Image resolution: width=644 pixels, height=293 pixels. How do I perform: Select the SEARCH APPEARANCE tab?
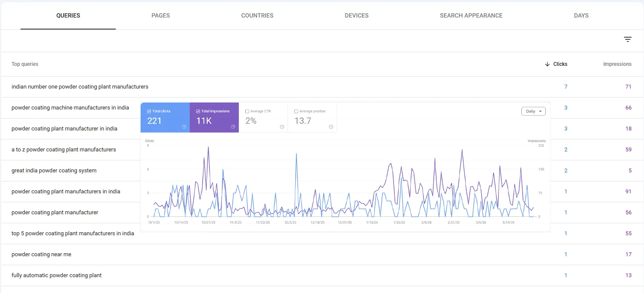click(x=471, y=15)
